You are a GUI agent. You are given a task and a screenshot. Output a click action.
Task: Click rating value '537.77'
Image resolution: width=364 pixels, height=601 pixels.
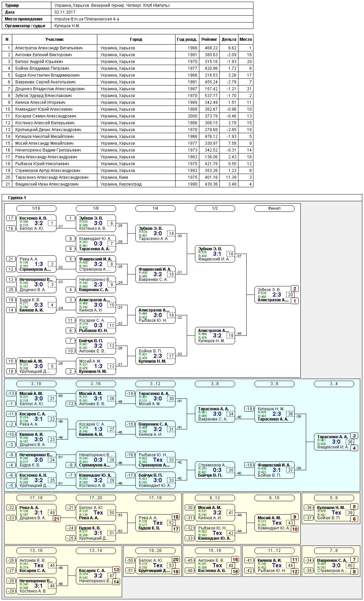point(211,96)
